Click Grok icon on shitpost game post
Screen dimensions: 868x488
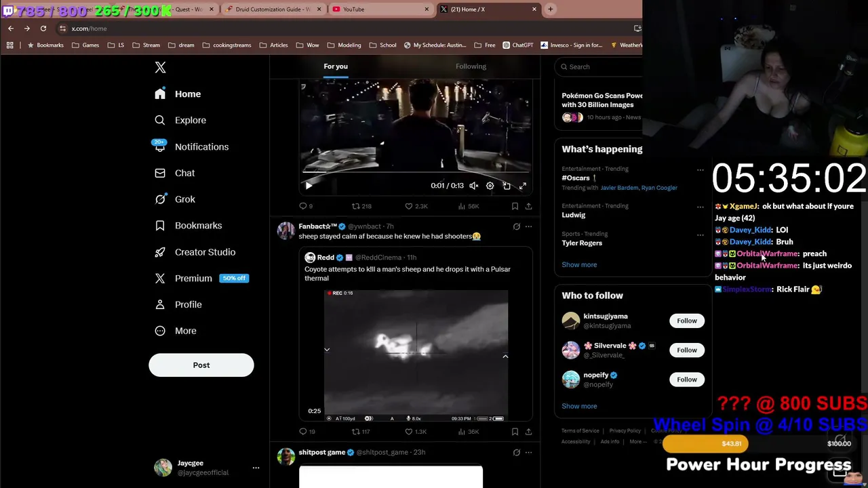click(516, 452)
